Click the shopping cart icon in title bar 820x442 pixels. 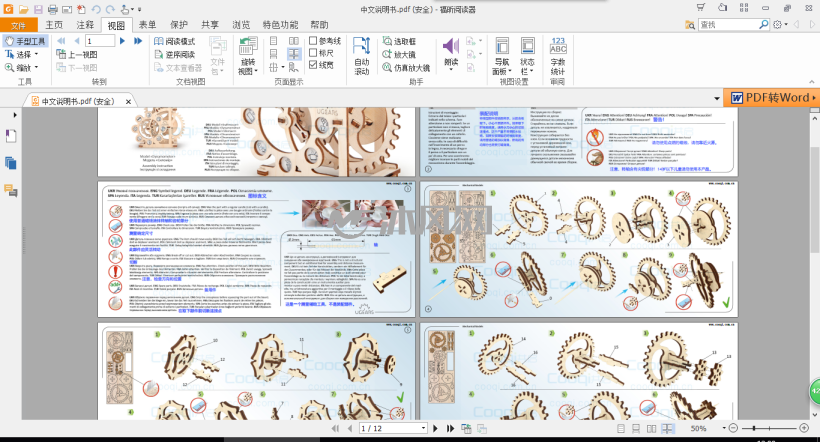701,8
